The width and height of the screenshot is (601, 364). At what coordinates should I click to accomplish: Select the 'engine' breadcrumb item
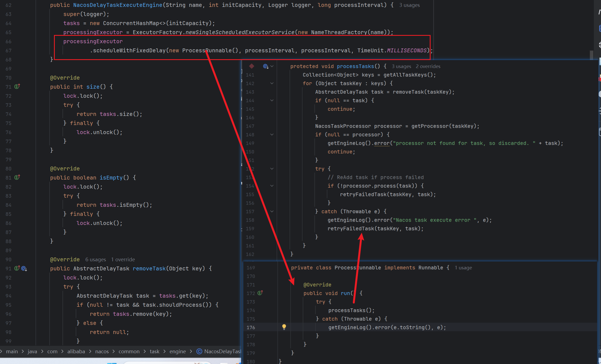(x=178, y=351)
